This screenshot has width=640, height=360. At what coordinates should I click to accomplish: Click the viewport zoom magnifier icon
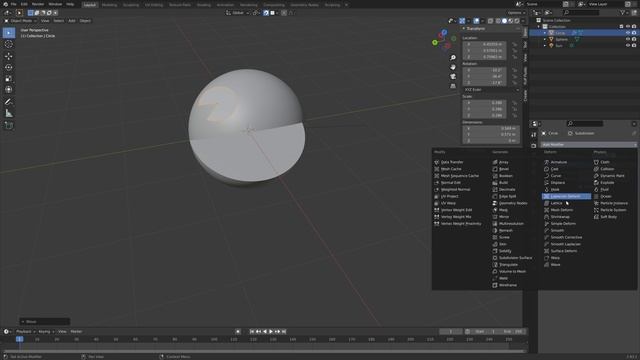click(453, 58)
